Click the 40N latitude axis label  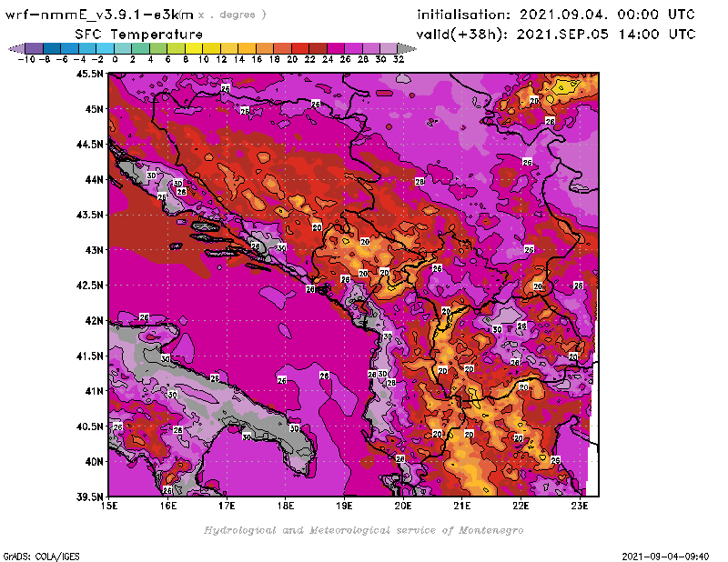[x=94, y=462]
